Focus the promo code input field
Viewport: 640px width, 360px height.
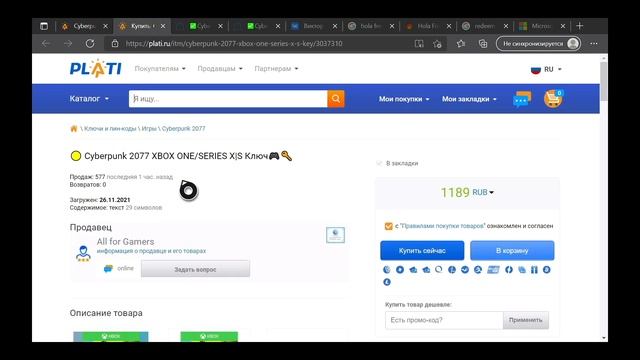click(444, 320)
